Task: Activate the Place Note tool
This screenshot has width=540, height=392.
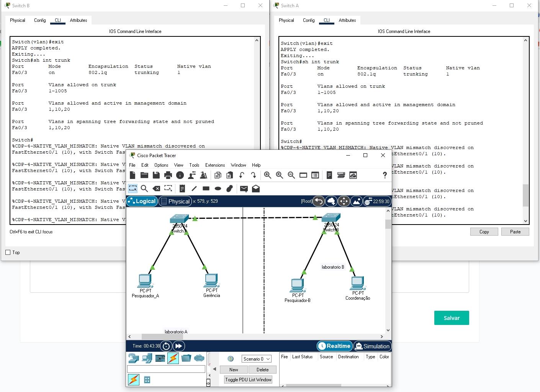Action: [182, 188]
